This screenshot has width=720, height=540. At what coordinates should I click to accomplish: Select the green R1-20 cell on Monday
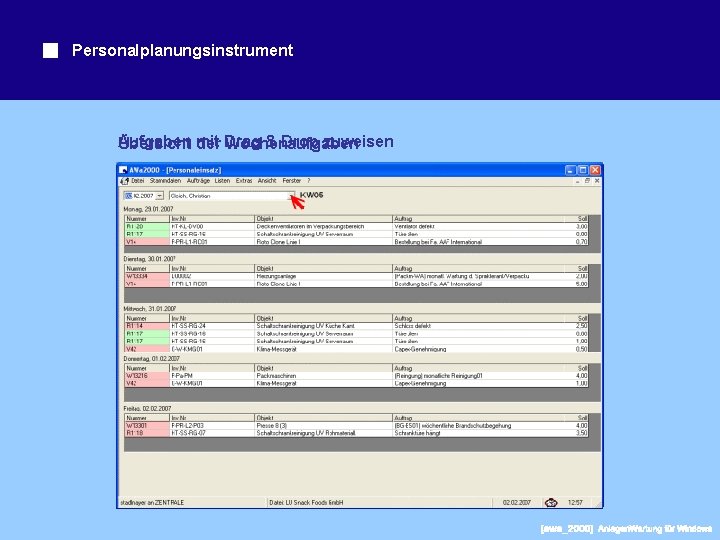point(147,227)
